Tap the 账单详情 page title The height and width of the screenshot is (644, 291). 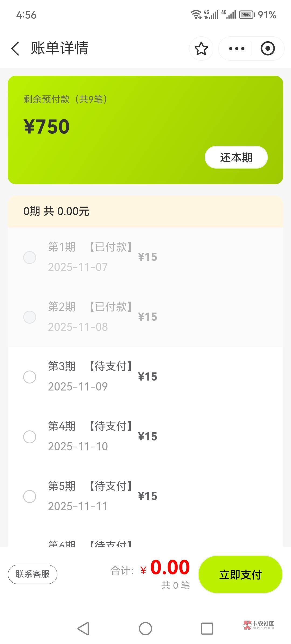click(60, 48)
